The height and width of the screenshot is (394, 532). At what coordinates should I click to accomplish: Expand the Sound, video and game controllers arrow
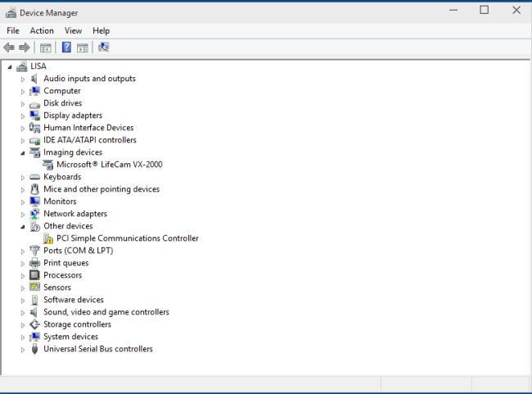(23, 313)
